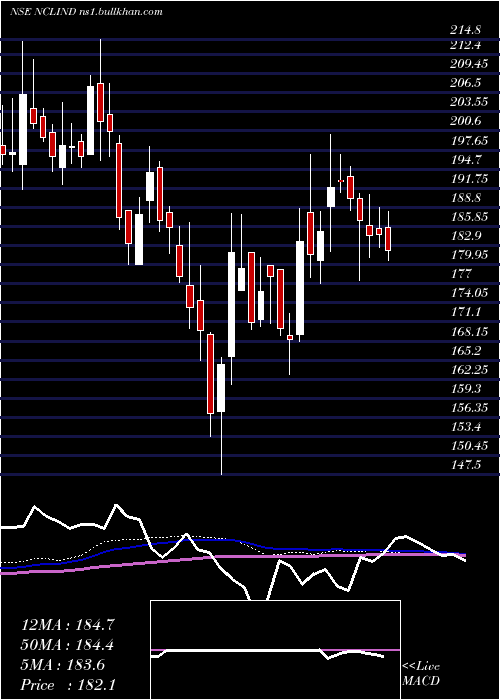
Task: Click the 214.8 price axis label
Action: [466, 30]
